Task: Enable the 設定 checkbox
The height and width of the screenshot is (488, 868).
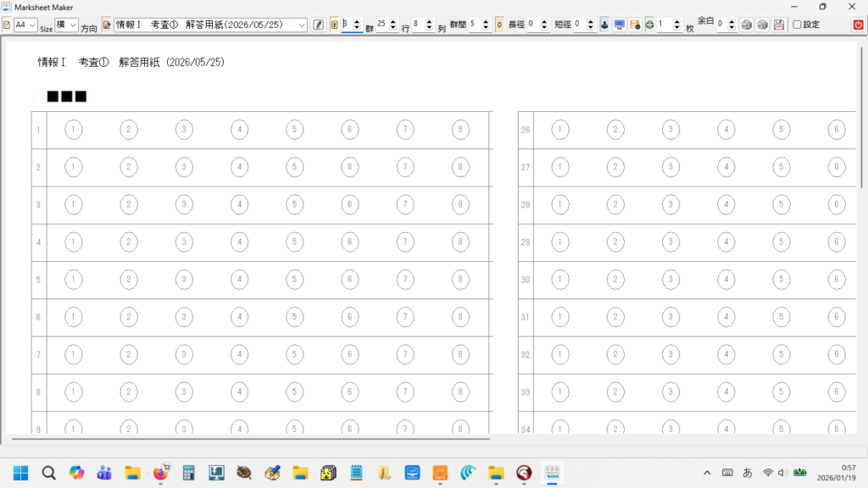Action: pos(797,25)
